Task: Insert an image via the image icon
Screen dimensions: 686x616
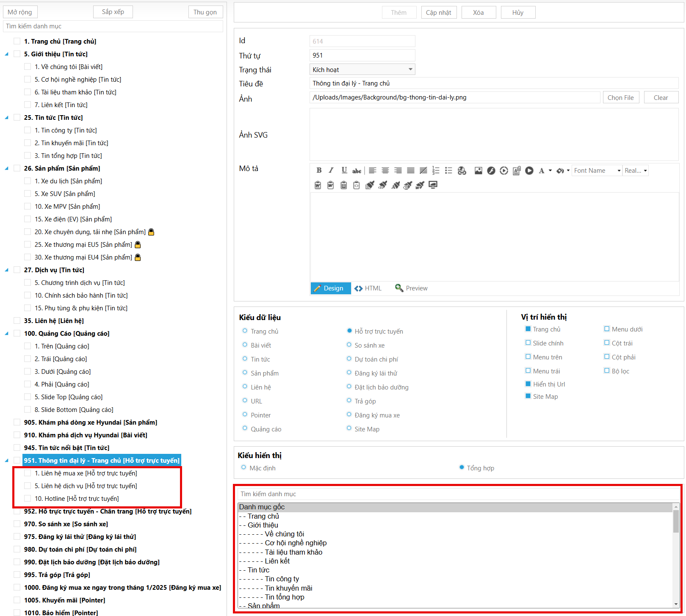Action: (x=478, y=171)
